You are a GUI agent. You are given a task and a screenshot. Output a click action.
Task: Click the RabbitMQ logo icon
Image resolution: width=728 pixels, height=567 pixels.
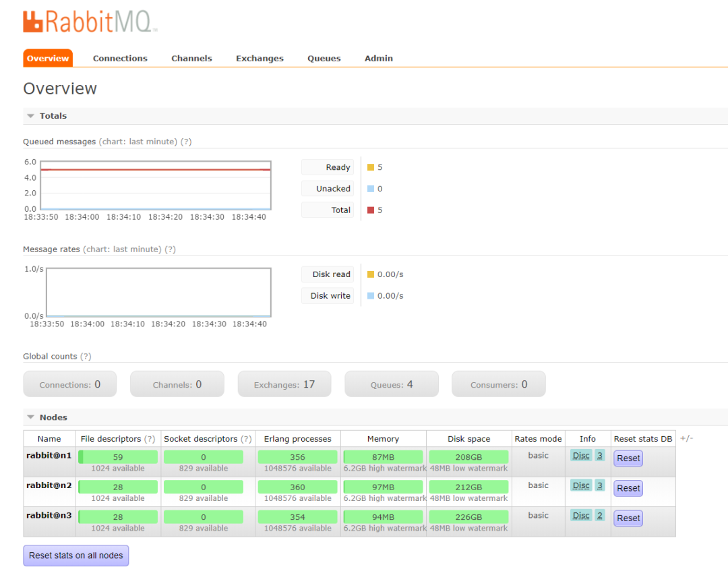tap(32, 21)
